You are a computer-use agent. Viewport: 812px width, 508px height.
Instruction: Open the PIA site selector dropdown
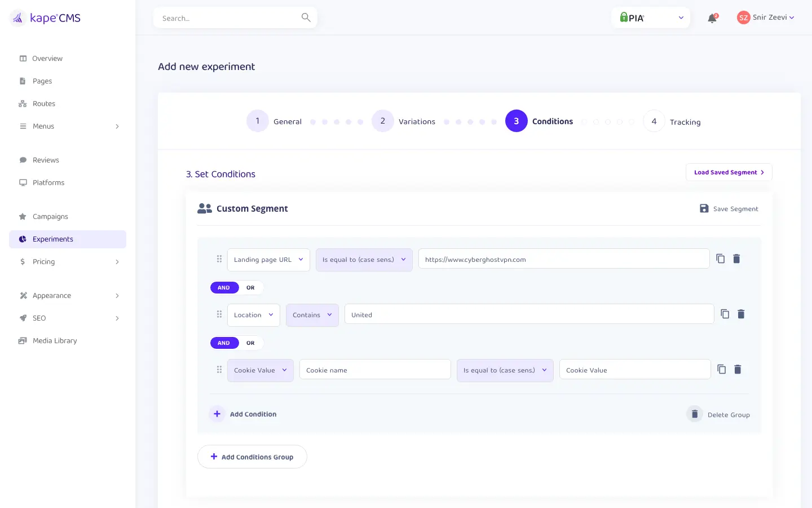pos(651,17)
